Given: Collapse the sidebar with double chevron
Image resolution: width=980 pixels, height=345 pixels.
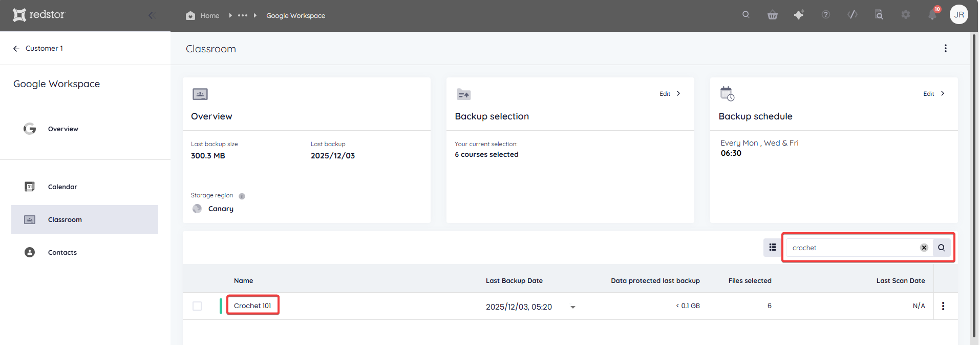Looking at the screenshot, I should (x=152, y=15).
